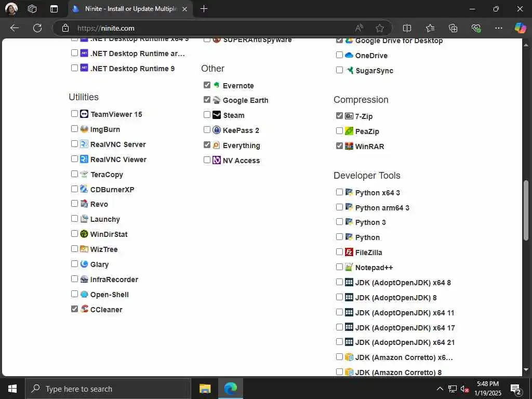532x399 pixels.
Task: Show hidden system tray icons chevron
Action: [440, 389]
